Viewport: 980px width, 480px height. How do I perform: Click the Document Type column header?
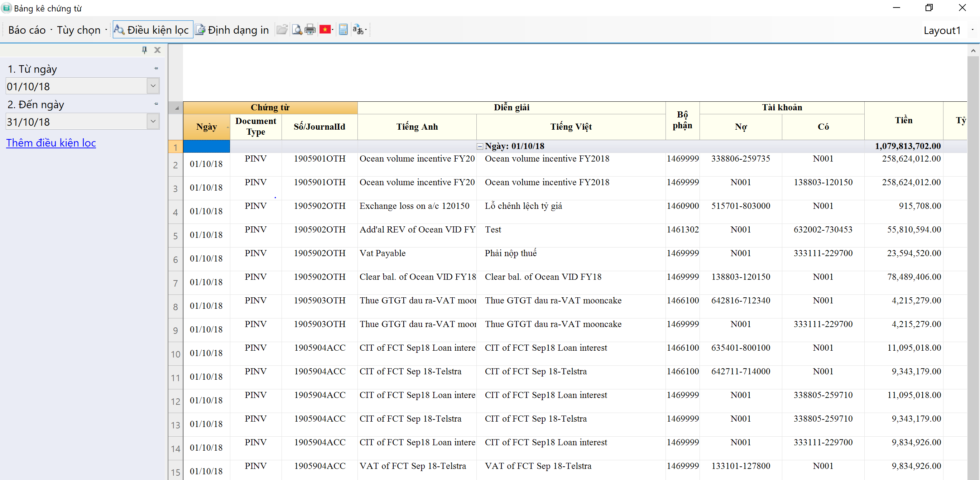pos(256,127)
